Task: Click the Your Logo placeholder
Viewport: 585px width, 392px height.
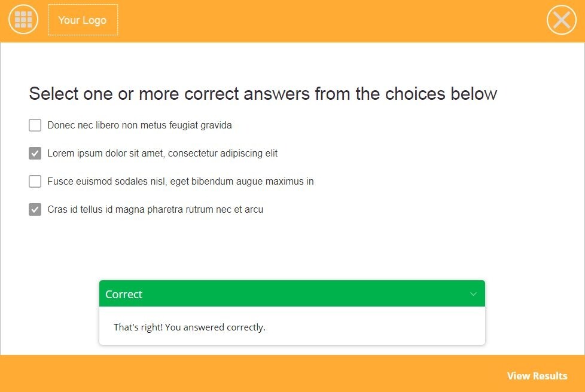Action: [x=83, y=20]
